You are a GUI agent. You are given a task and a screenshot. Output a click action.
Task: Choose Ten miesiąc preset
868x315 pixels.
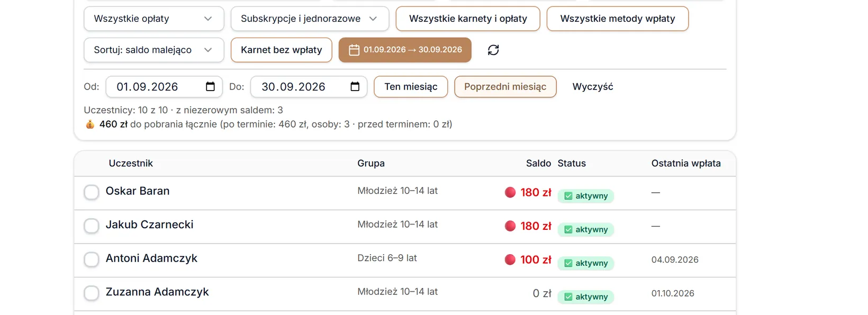pos(411,87)
